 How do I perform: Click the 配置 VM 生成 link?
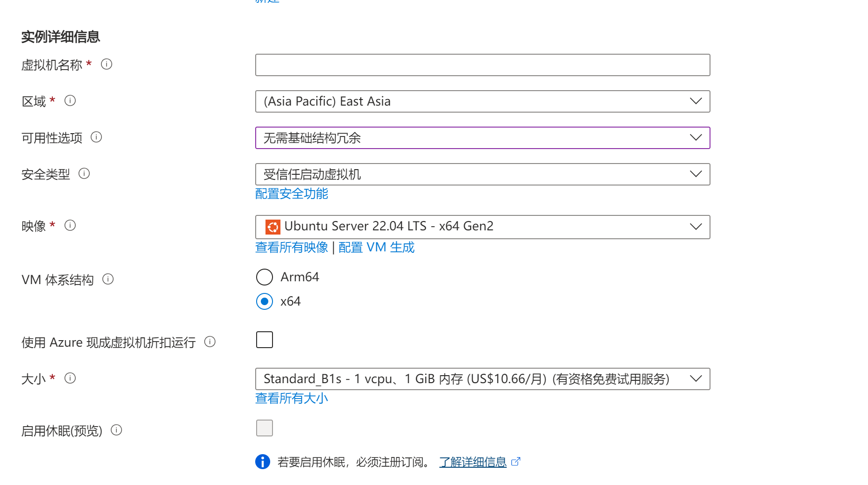click(x=376, y=247)
